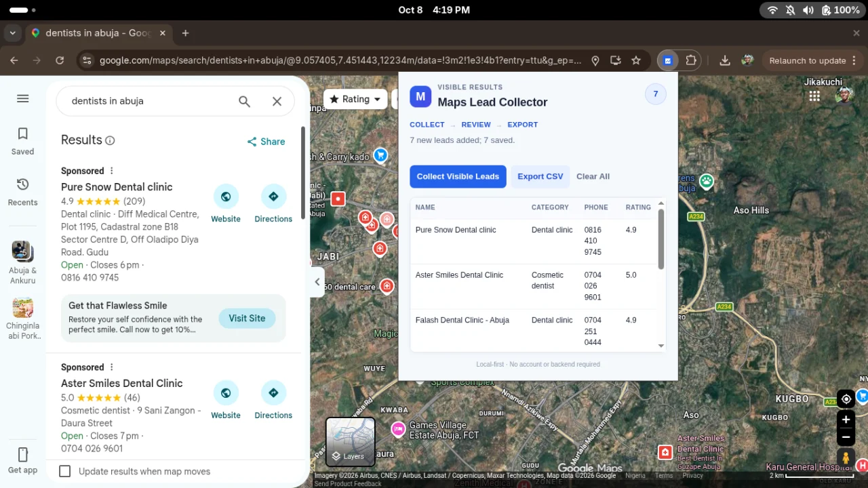Clear All collected leads

pyautogui.click(x=593, y=176)
